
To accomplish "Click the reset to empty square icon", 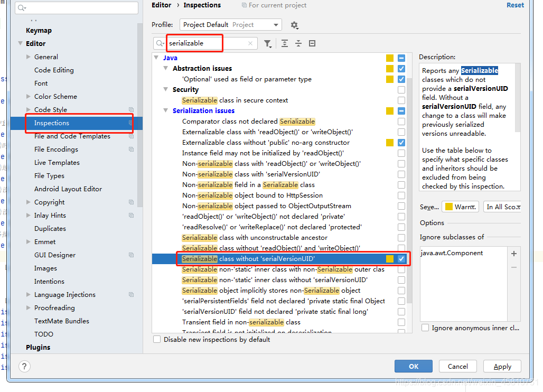I will click(x=312, y=43).
